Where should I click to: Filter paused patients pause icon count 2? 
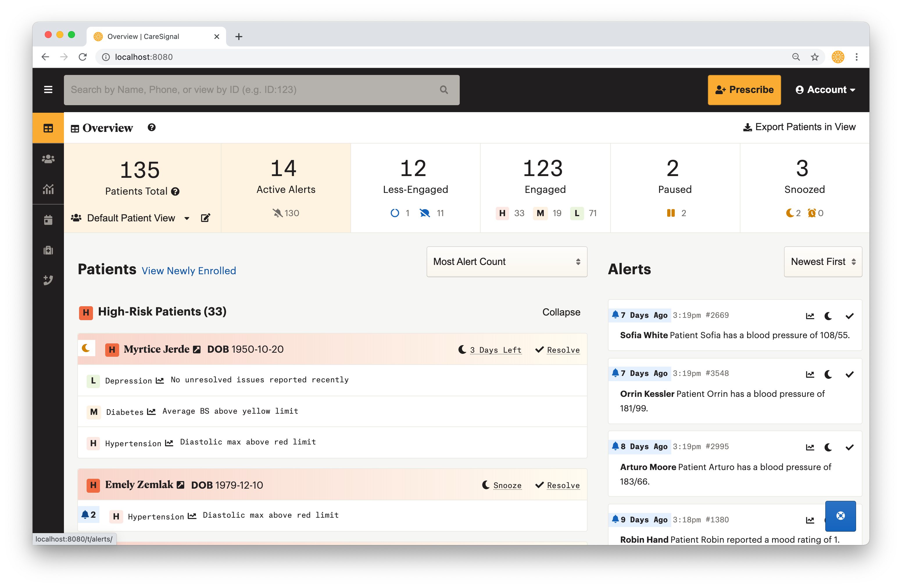(x=676, y=213)
